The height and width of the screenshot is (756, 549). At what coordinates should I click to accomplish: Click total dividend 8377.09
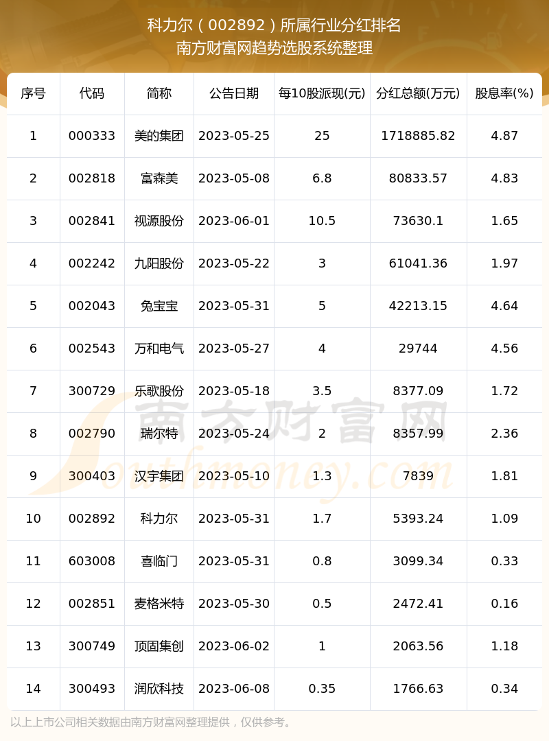418,391
